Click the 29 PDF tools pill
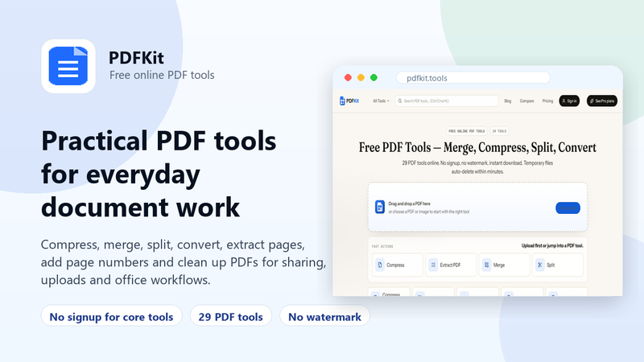The width and height of the screenshot is (644, 362). click(x=231, y=316)
